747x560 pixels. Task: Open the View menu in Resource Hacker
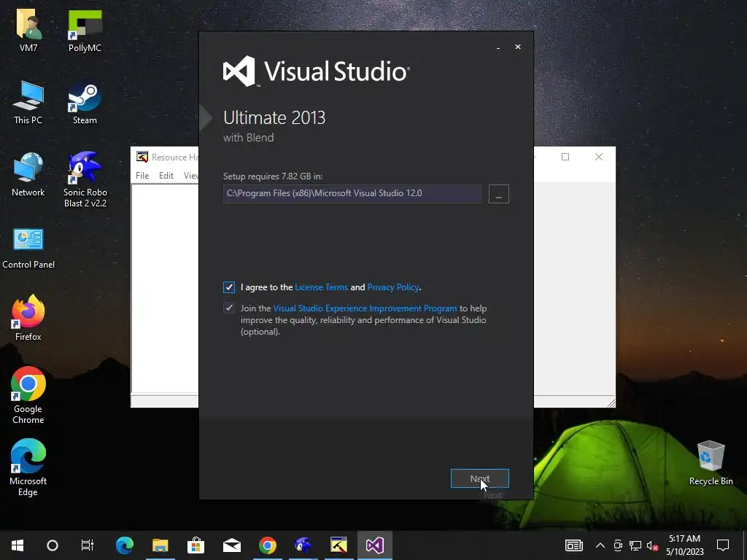point(191,176)
